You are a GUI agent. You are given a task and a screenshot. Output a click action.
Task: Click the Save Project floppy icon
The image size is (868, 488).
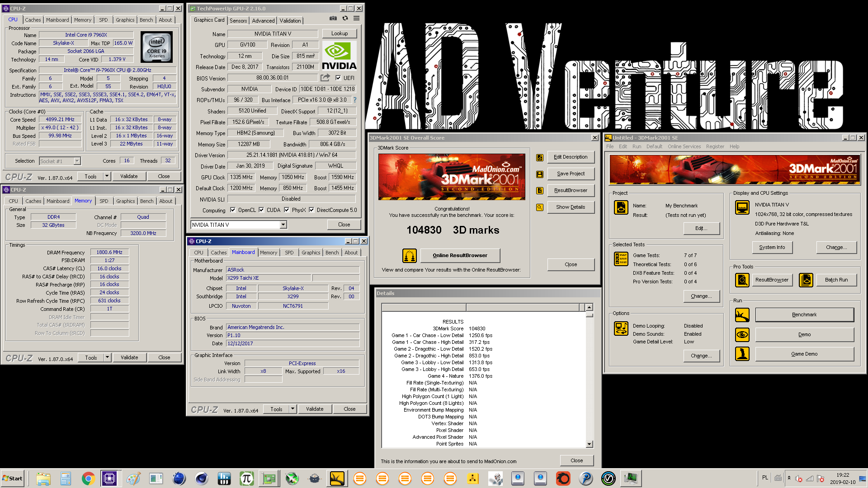click(x=540, y=174)
